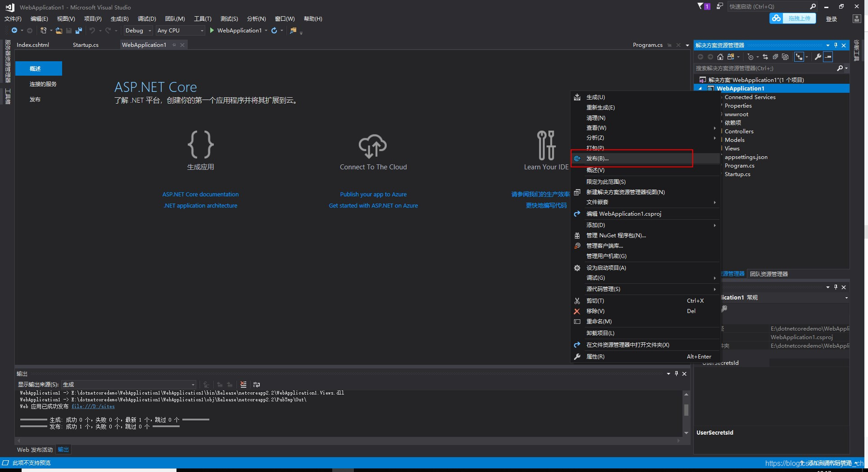The height and width of the screenshot is (472, 868).
Task: Click Sync with Active Document icon
Action: click(x=765, y=57)
